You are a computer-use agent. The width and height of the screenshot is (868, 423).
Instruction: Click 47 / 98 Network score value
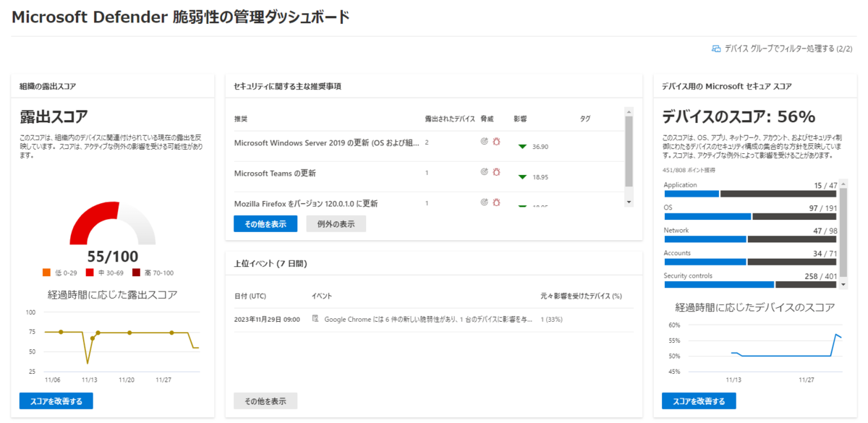825,230
